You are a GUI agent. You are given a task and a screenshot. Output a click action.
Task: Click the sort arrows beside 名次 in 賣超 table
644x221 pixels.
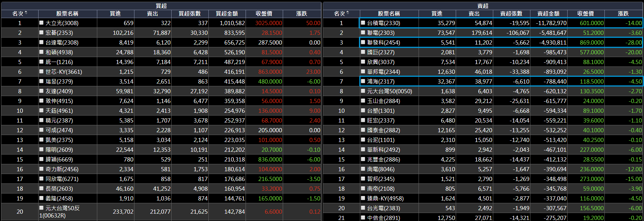click(348, 13)
